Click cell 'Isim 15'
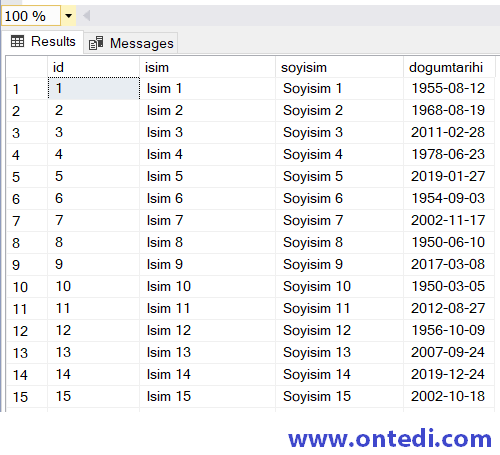The height and width of the screenshot is (455, 500). (208, 397)
